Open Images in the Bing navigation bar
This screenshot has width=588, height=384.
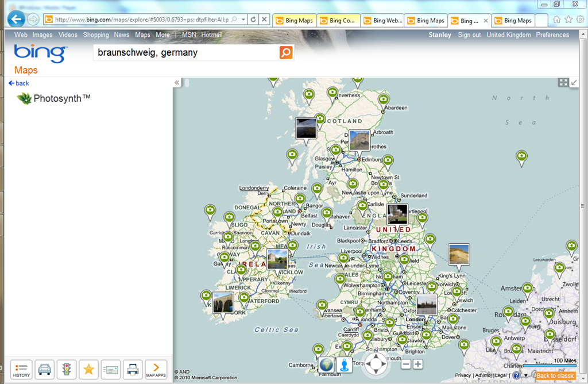(42, 35)
